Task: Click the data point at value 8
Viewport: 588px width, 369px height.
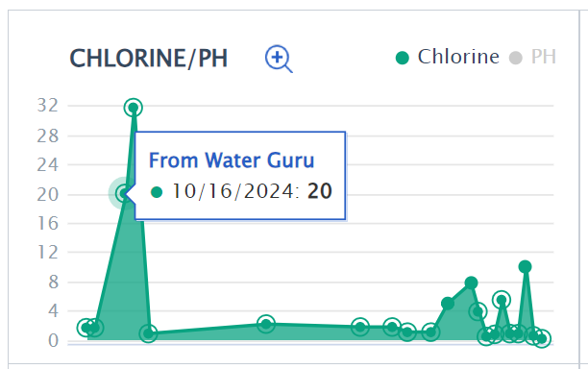Action: (471, 283)
